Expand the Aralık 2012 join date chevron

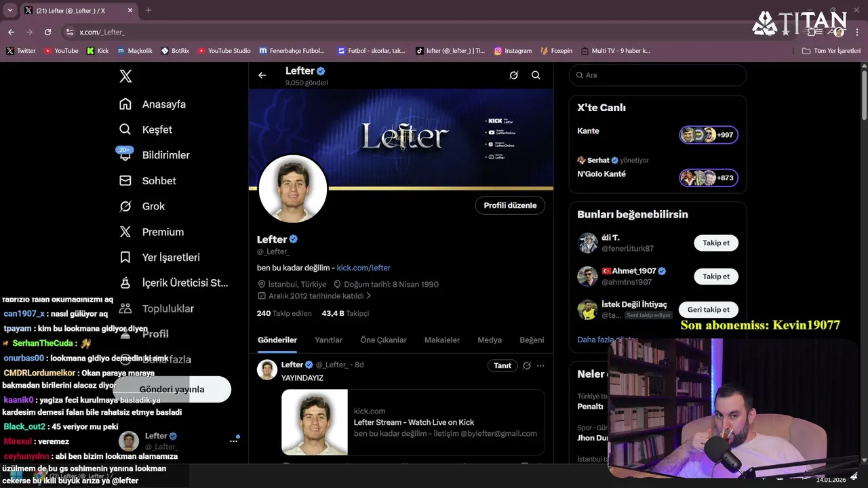click(369, 296)
